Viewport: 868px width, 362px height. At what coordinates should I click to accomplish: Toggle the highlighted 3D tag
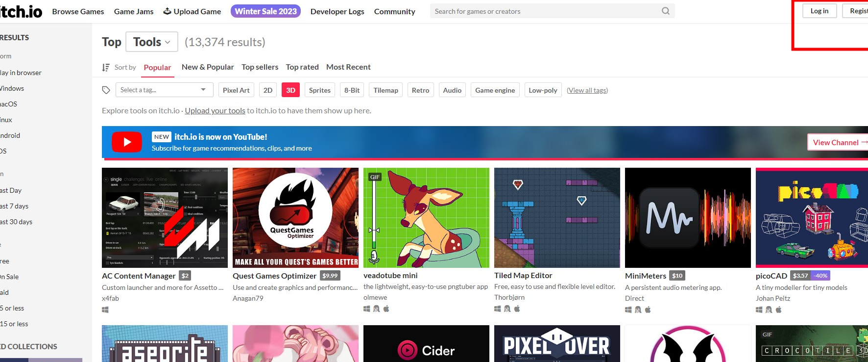pos(290,90)
